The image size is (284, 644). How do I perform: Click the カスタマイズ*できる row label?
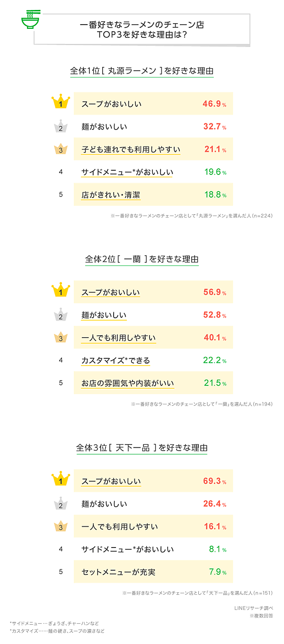coord(115,360)
